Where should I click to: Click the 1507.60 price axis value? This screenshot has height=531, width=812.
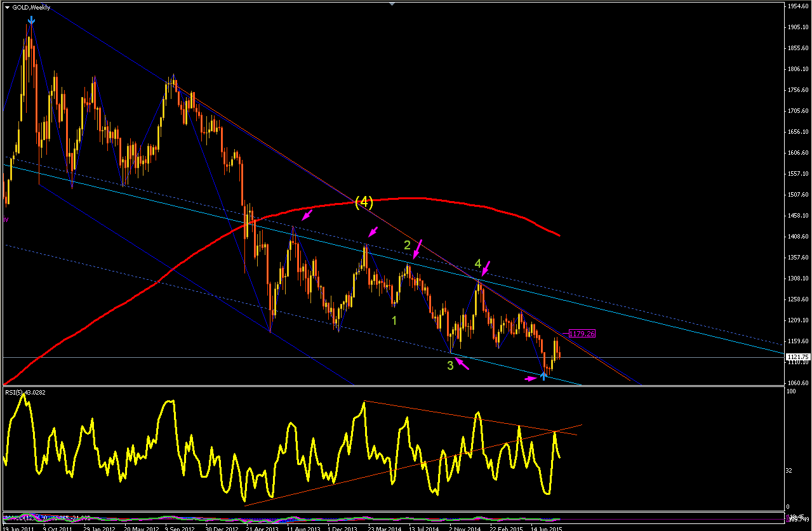(x=797, y=195)
